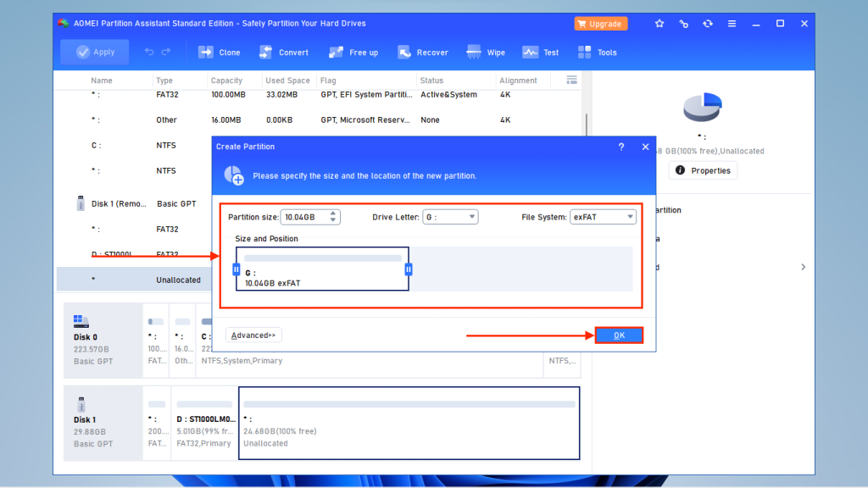This screenshot has width=868, height=488.
Task: Expand the collapsed chevron on the right panel
Action: [x=803, y=265]
